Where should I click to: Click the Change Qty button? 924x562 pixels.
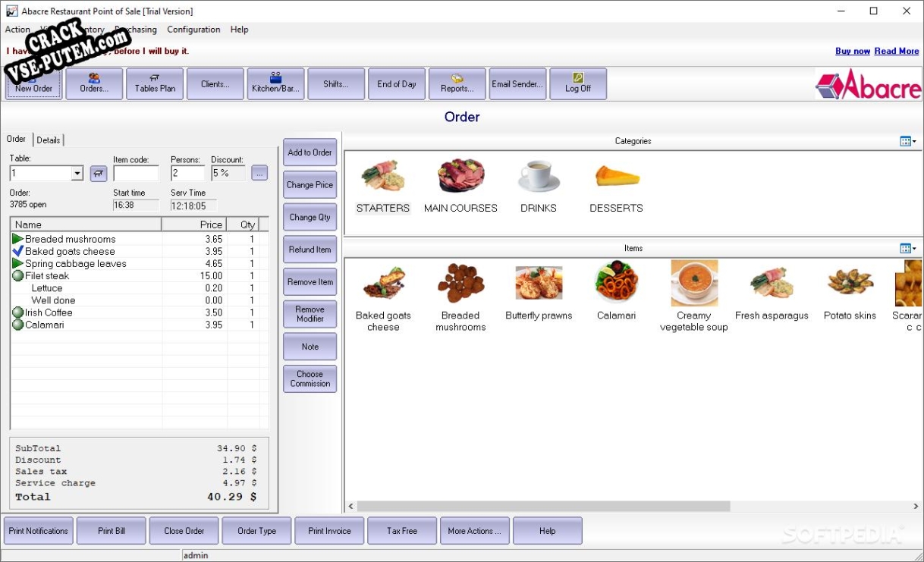pyautogui.click(x=310, y=217)
